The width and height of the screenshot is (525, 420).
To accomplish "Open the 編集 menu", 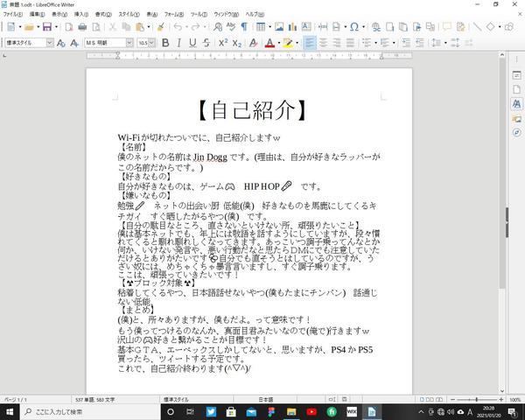I will coord(37,14).
